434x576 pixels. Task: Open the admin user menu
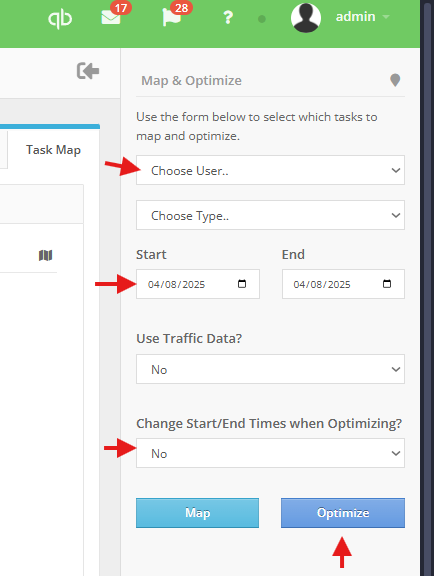tap(362, 17)
